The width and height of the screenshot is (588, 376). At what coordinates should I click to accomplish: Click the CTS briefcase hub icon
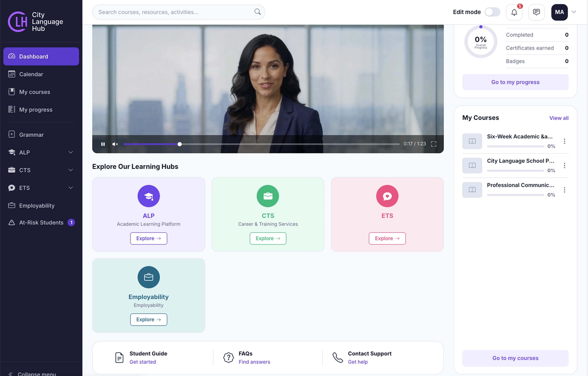268,196
